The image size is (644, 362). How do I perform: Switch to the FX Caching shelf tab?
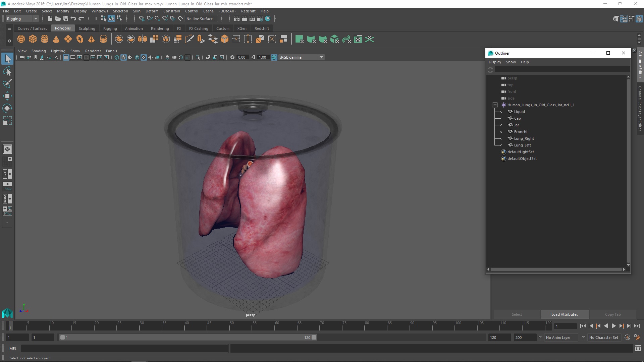tap(199, 28)
